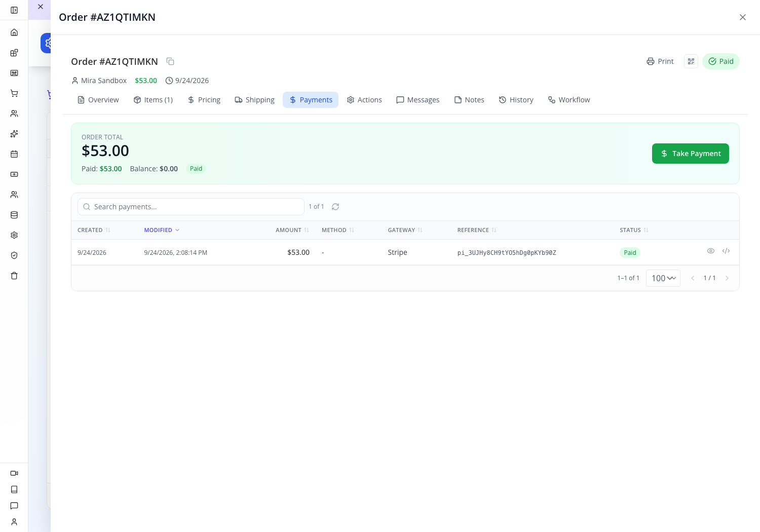Sort payments by Modified column

pos(162,230)
